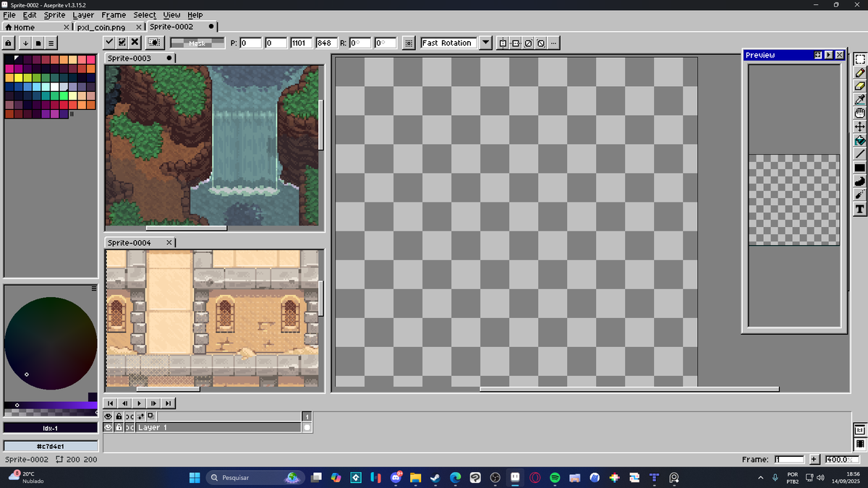Select the Eraser tool
Viewport: 868px width, 488px height.
[x=860, y=86]
